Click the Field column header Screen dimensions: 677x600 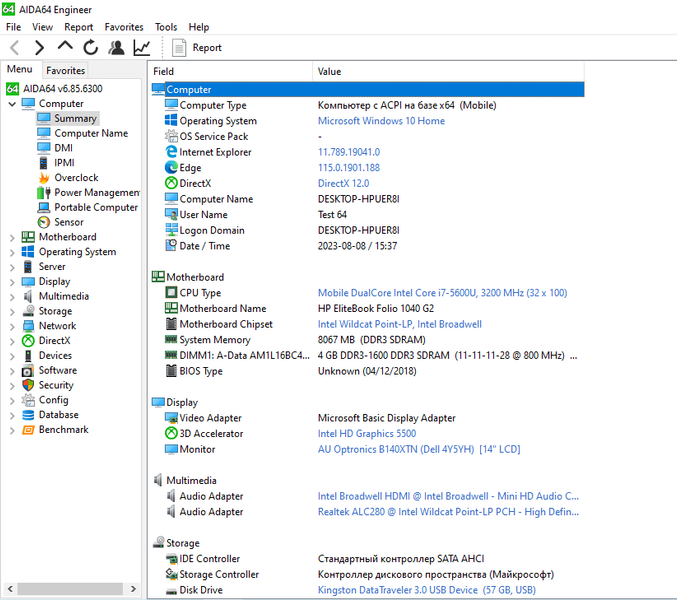[231, 71]
